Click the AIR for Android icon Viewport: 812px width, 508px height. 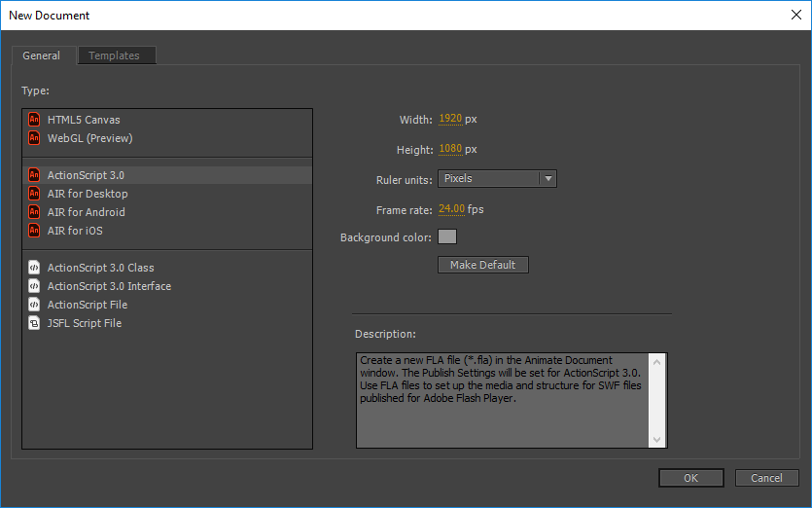coord(35,212)
